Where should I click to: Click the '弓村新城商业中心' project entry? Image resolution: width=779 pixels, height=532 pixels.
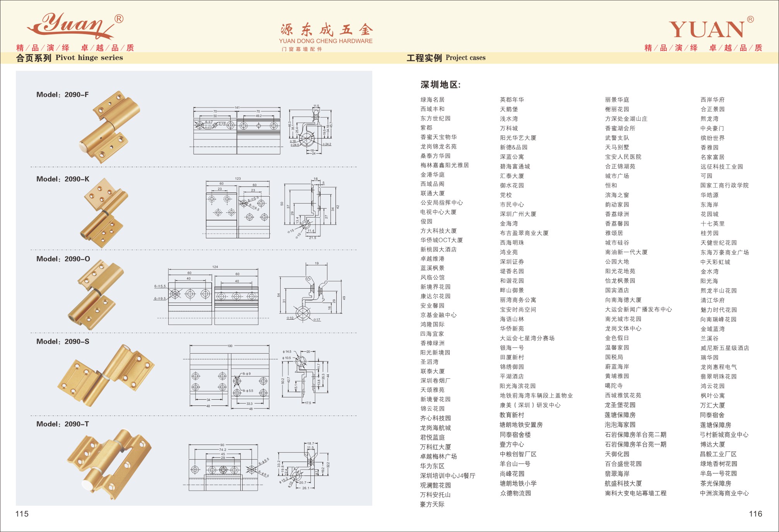[724, 435]
